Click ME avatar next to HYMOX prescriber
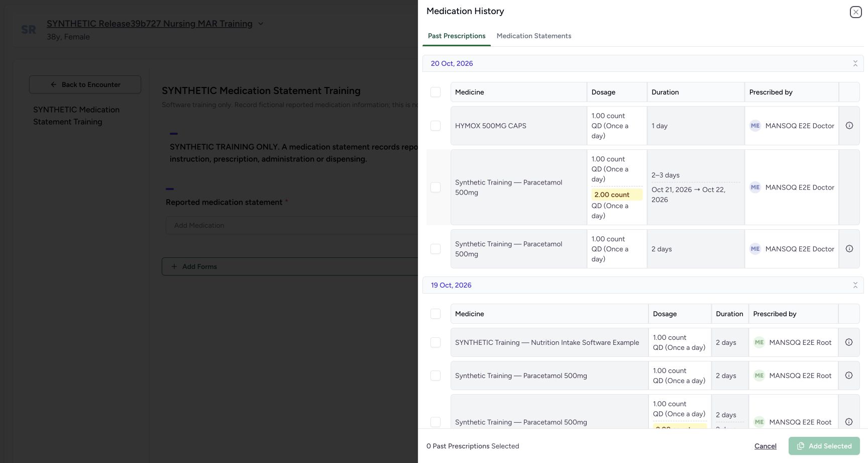Viewport: 868px width, 463px height. (x=755, y=126)
